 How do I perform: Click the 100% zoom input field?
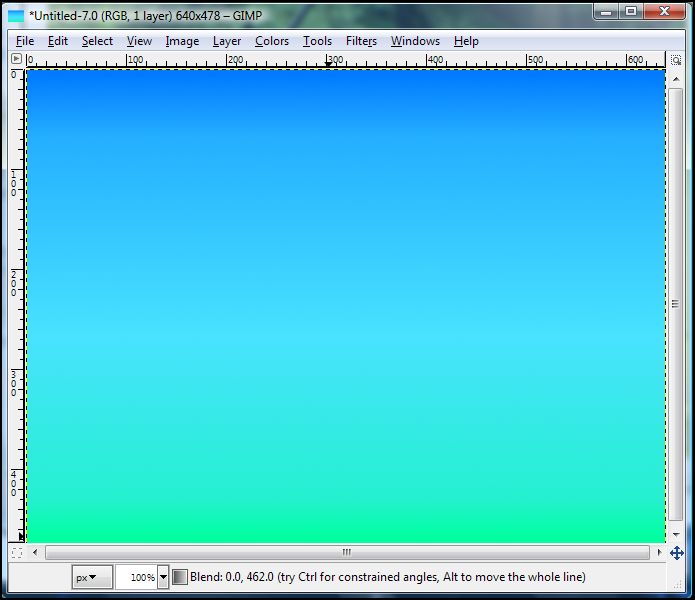[137, 577]
